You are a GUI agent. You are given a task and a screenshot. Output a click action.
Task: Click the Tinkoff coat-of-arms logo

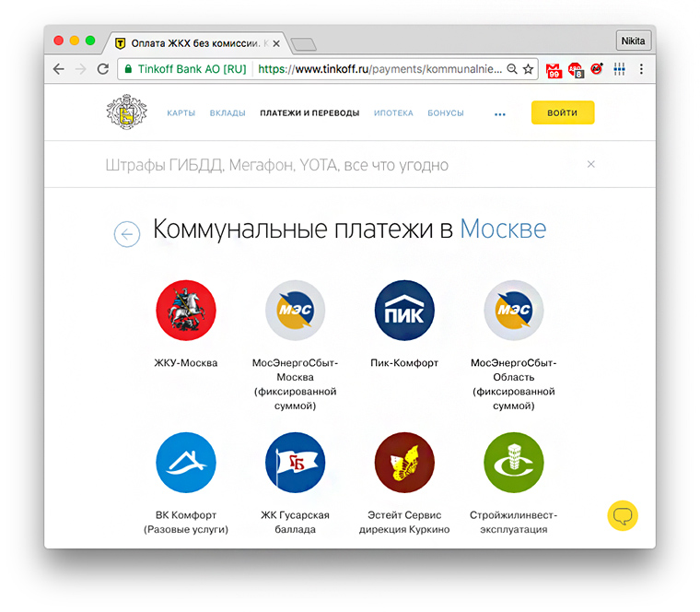click(127, 112)
